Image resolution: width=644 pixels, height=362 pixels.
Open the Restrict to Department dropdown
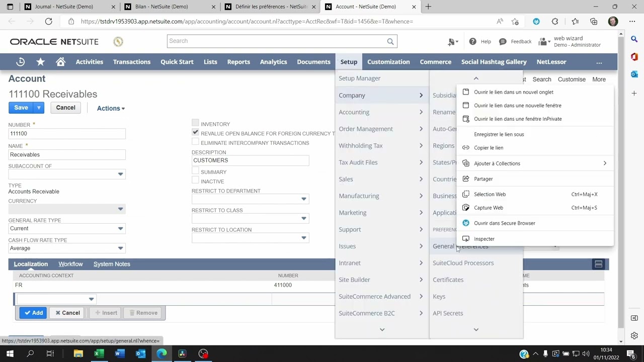303,199
